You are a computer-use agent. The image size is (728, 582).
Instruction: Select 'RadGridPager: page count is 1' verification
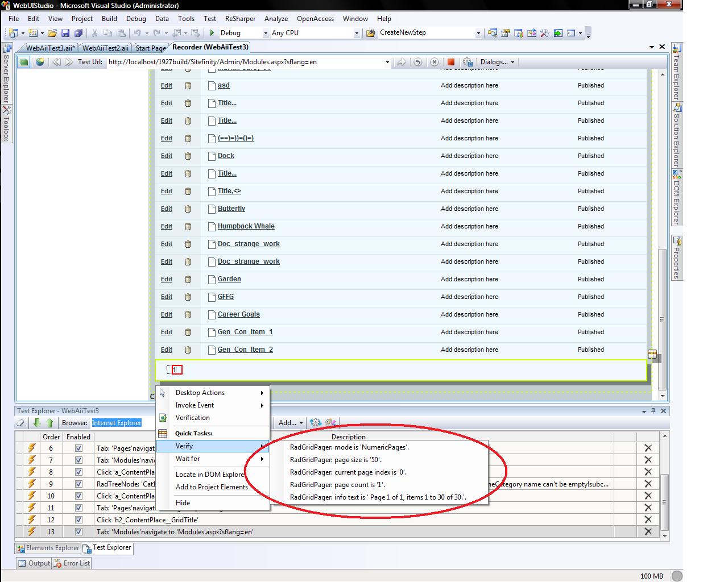pos(337,485)
